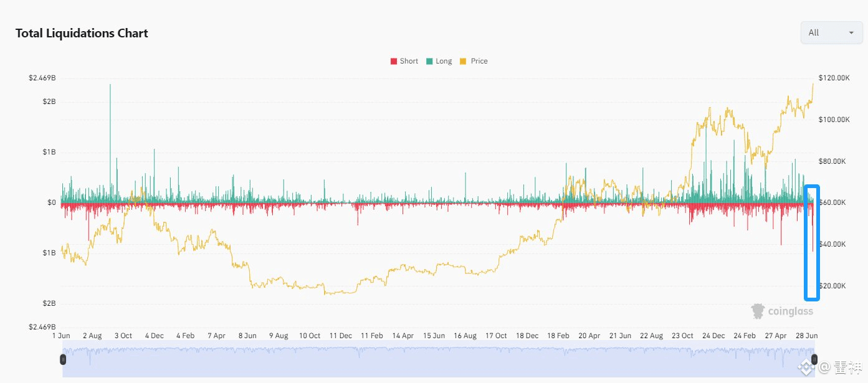The width and height of the screenshot is (868, 383).
Task: Click the $80.00K price axis label
Action: pos(832,161)
